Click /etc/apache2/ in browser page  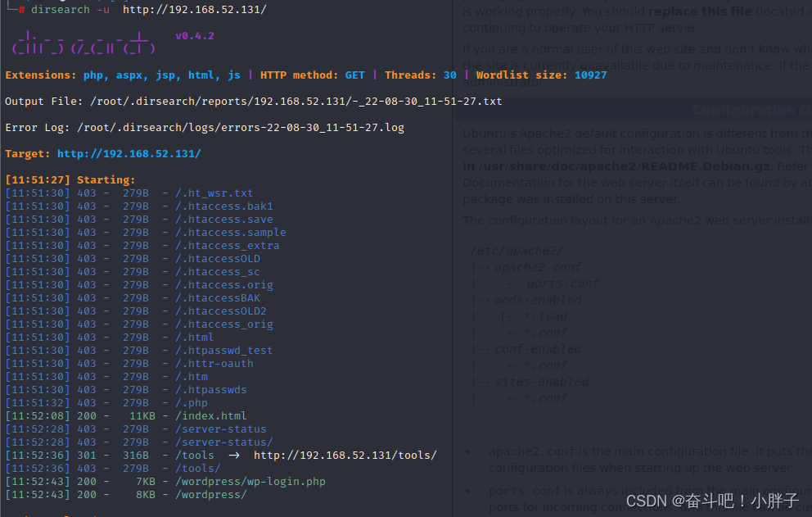point(516,251)
